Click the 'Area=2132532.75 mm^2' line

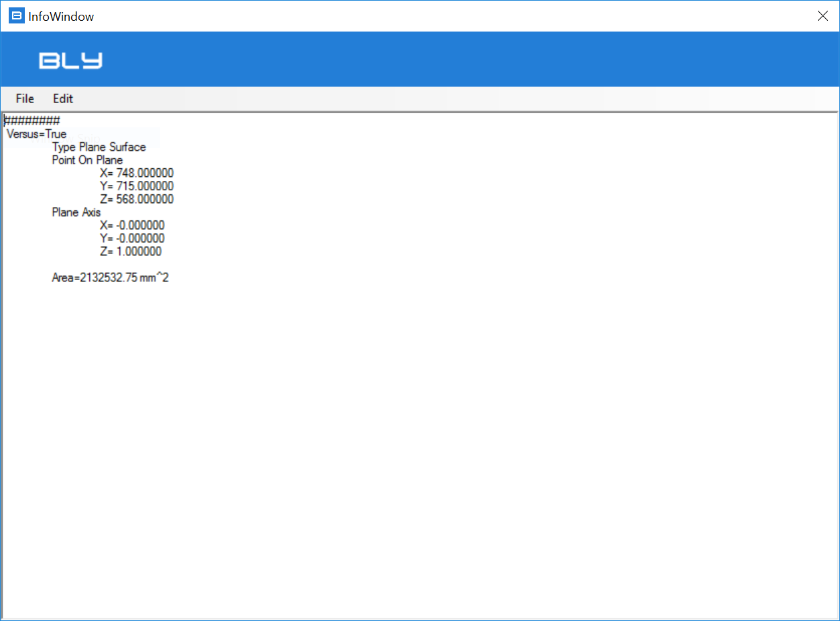(x=111, y=277)
